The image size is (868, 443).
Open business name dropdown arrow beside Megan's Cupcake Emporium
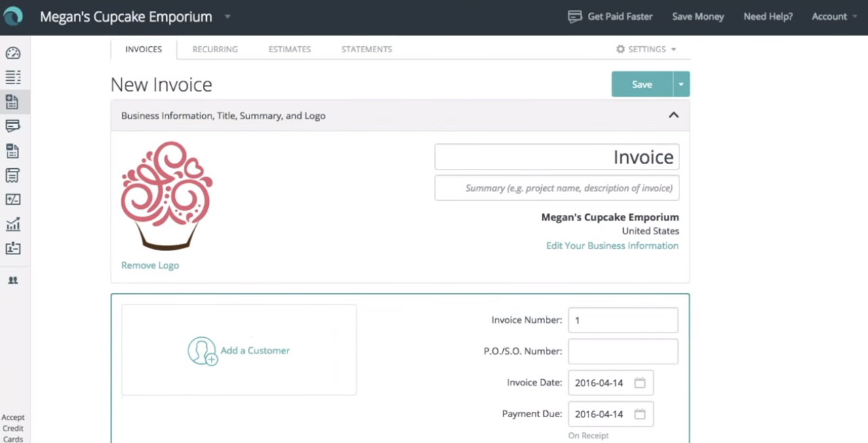point(227,16)
